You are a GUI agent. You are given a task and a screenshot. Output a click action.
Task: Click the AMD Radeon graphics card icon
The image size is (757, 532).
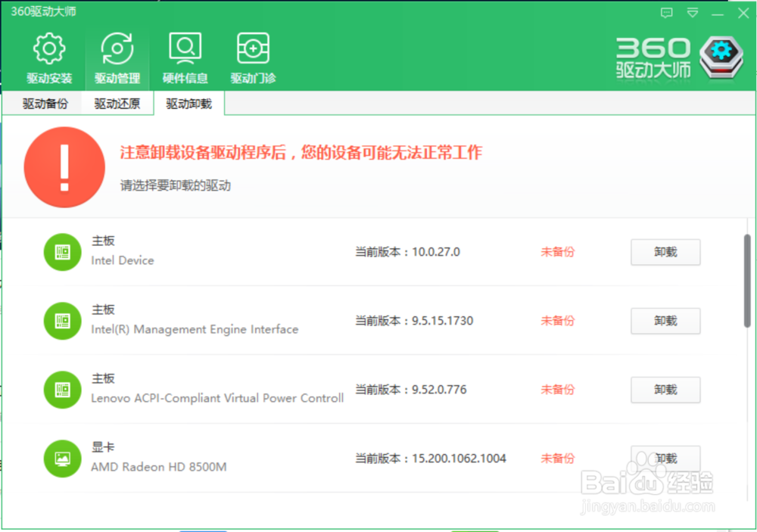61,459
